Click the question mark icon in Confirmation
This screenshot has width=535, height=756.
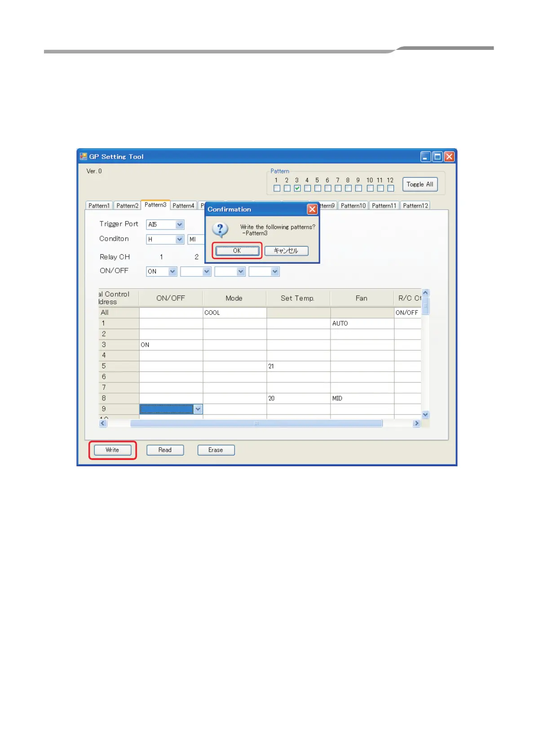click(220, 230)
